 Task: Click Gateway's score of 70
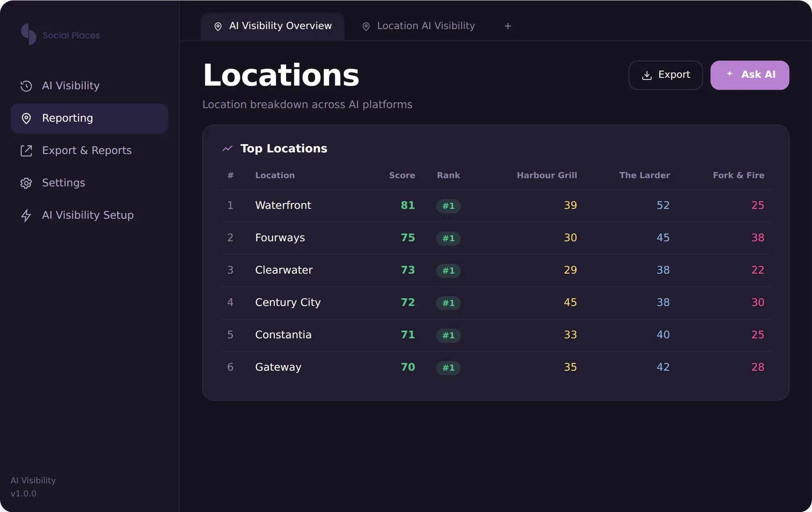[x=408, y=367]
